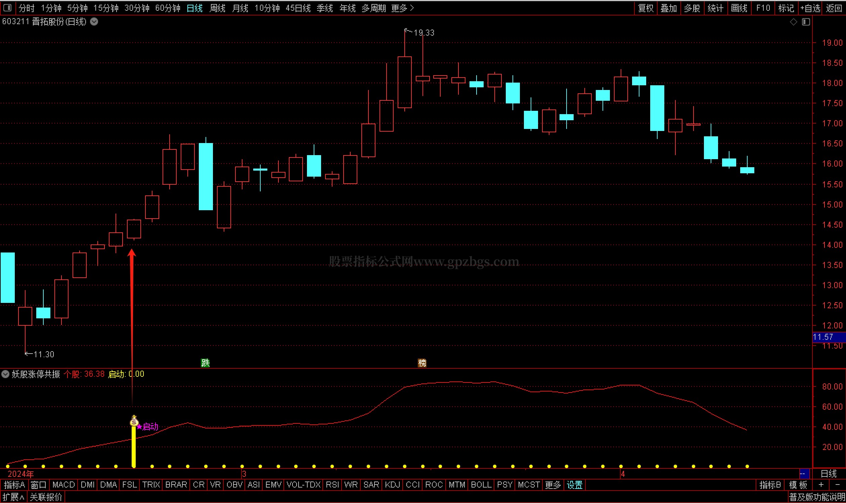Screen dimensions: 846x504
Task: Switch to 30分钟 period
Action: coord(137,8)
